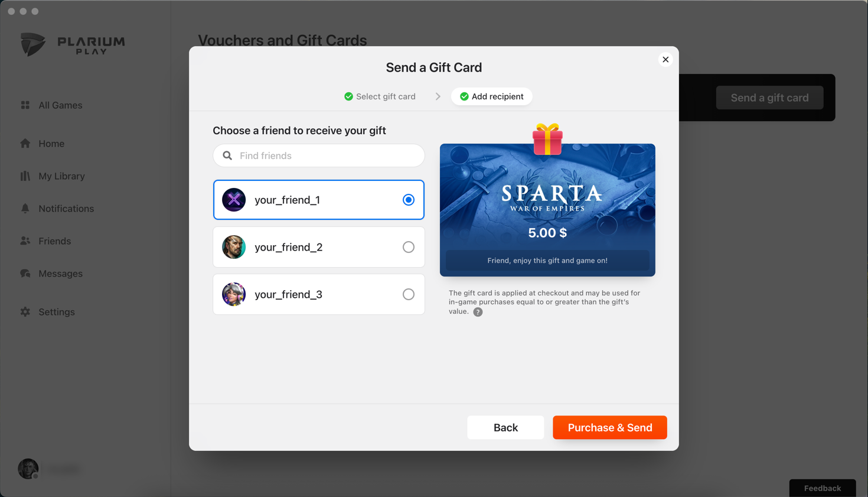Open Settings gear icon in sidebar
Image resolution: width=868 pixels, height=497 pixels.
coord(25,311)
